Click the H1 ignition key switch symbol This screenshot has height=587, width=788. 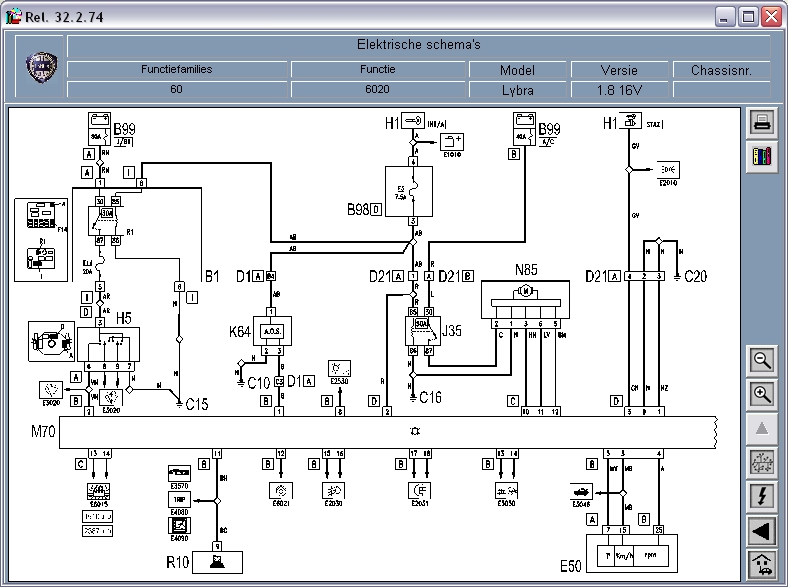[x=413, y=121]
